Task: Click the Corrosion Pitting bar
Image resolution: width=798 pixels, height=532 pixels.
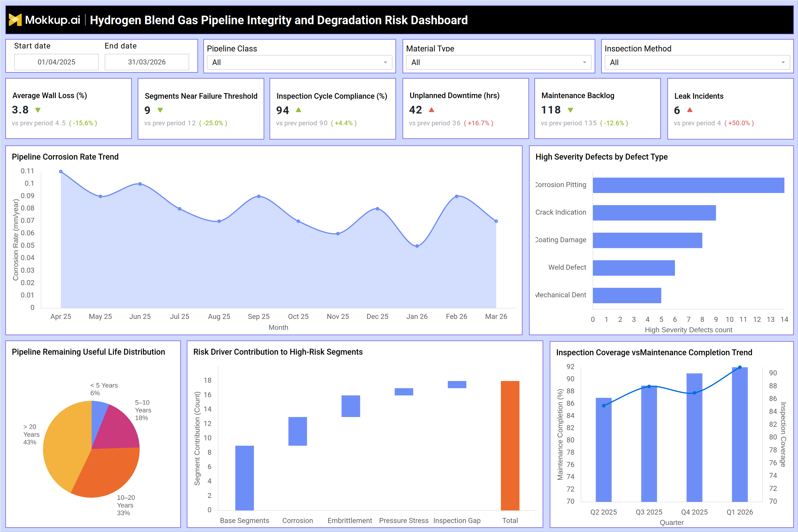Action: click(688, 185)
